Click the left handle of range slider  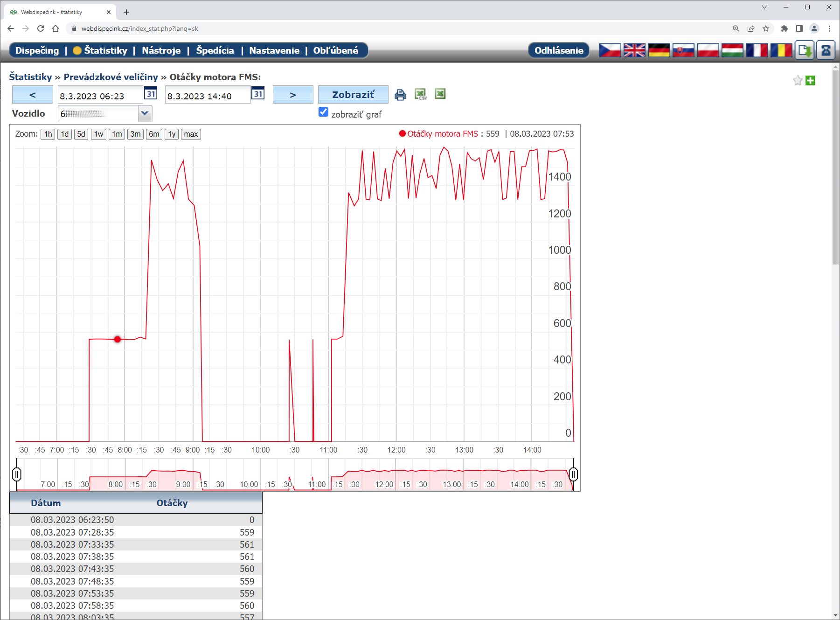(17, 474)
